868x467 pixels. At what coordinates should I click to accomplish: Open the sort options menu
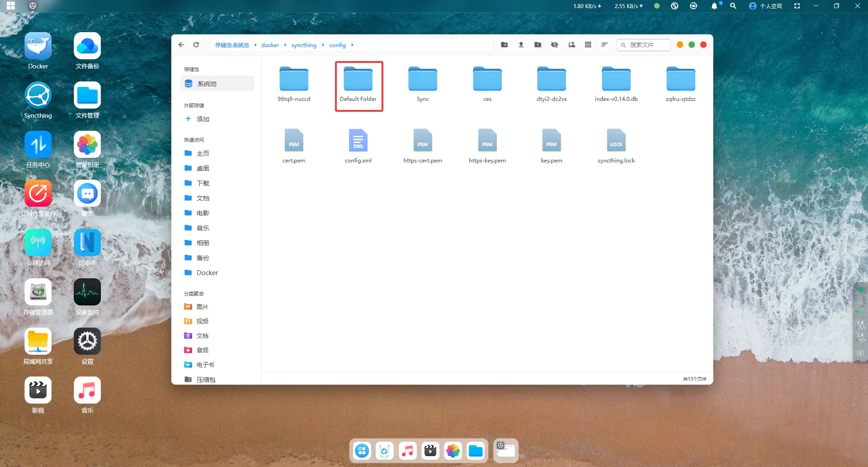(x=604, y=45)
